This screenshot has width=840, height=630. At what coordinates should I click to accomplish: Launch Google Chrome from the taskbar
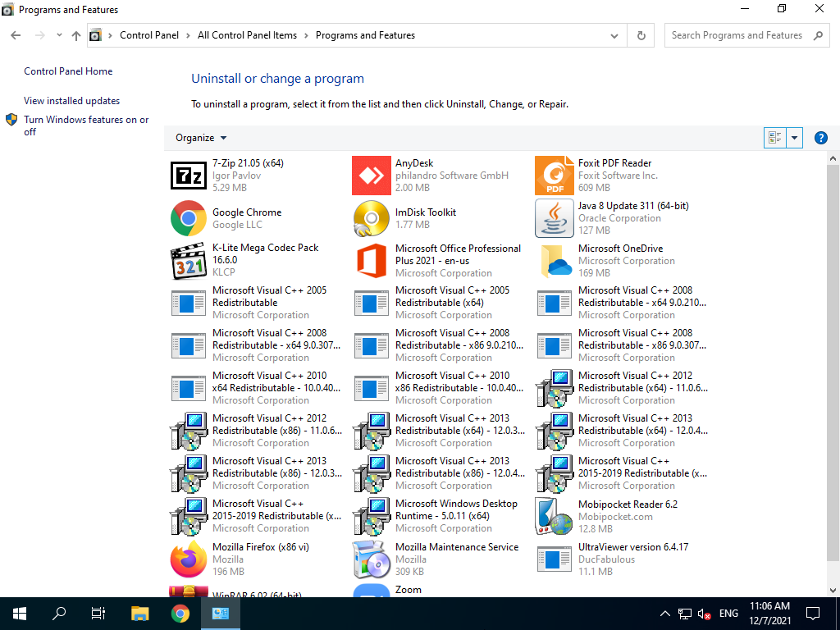coord(180,614)
